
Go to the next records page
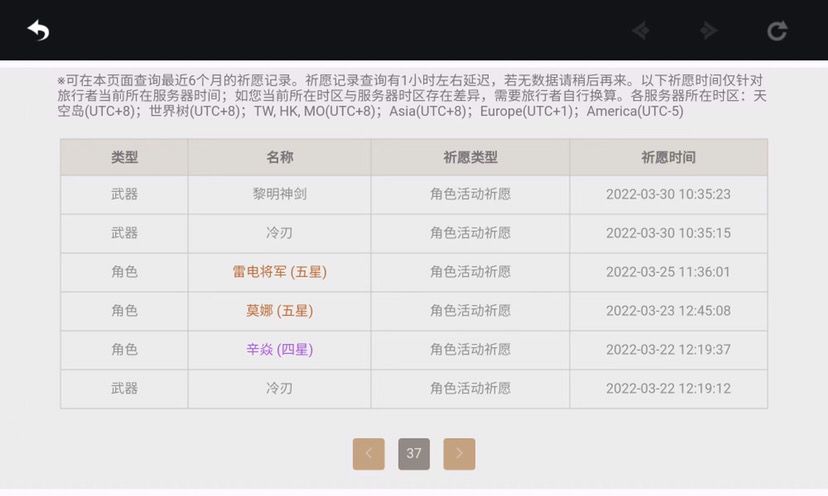coord(459,454)
